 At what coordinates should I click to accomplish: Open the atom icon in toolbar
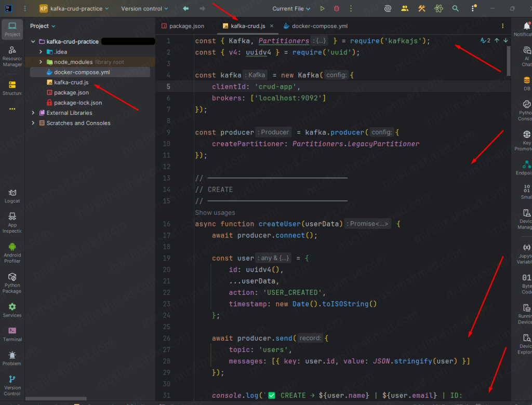point(438,8)
